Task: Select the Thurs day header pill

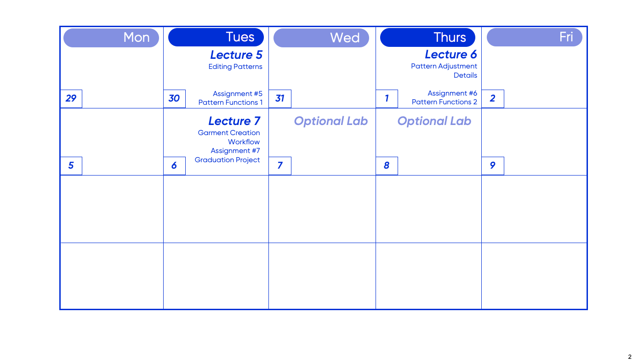Action: coord(427,37)
